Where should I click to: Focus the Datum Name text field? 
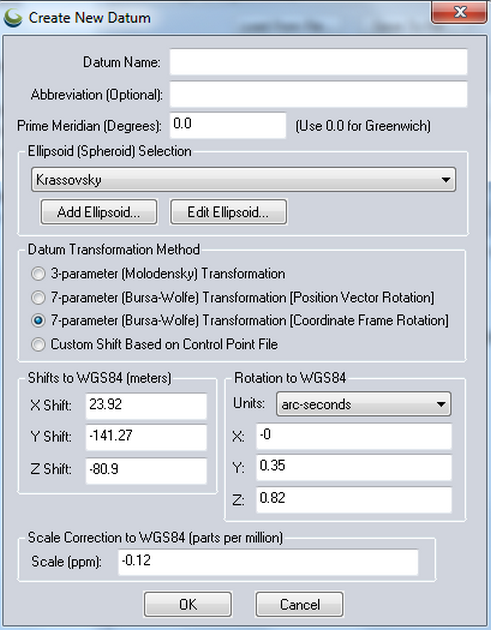coord(318,62)
